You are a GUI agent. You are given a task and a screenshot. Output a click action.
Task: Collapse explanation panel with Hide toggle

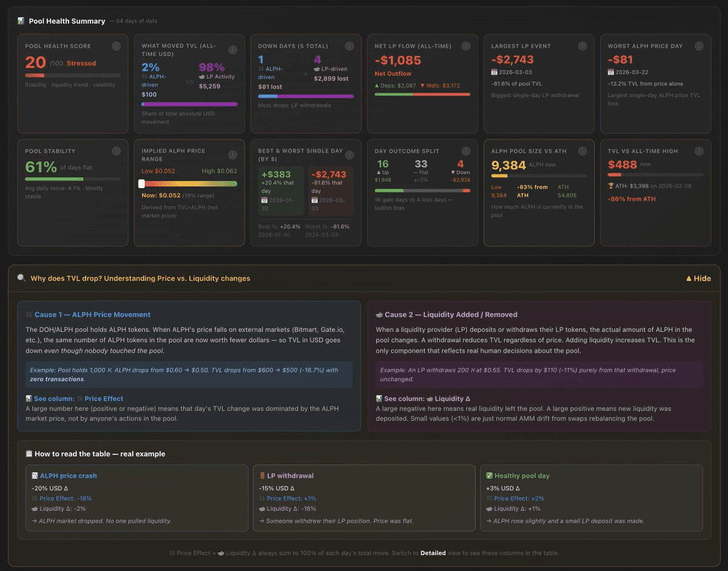[698, 279]
